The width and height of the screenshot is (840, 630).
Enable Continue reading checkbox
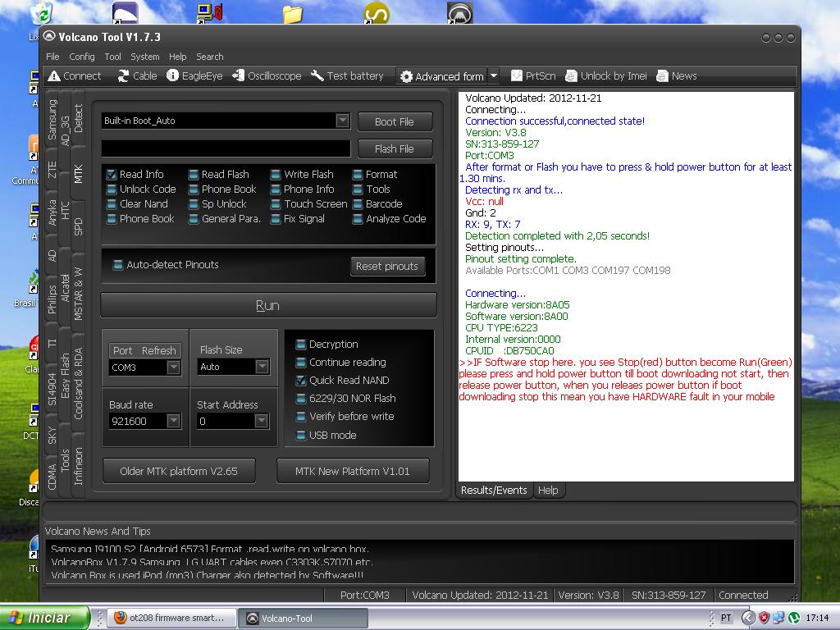click(x=300, y=362)
